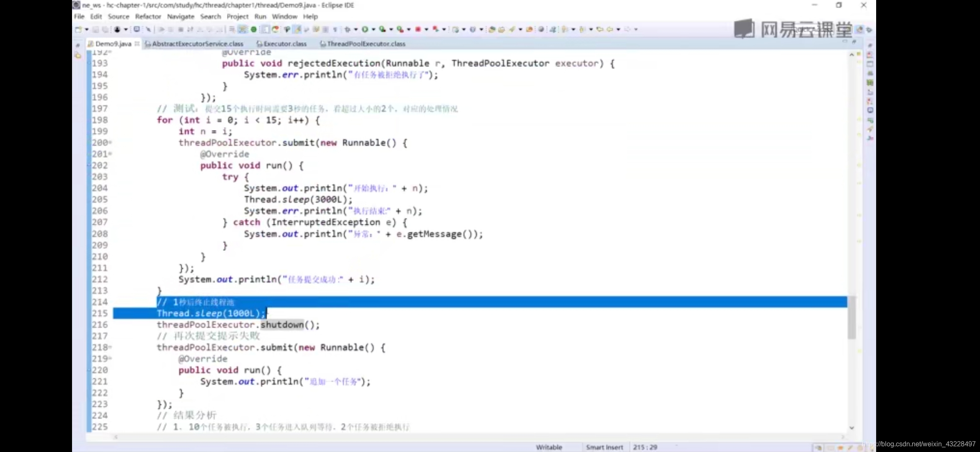Image resolution: width=980 pixels, height=452 pixels.
Task: Click line number 212 in gutter
Action: click(100, 279)
